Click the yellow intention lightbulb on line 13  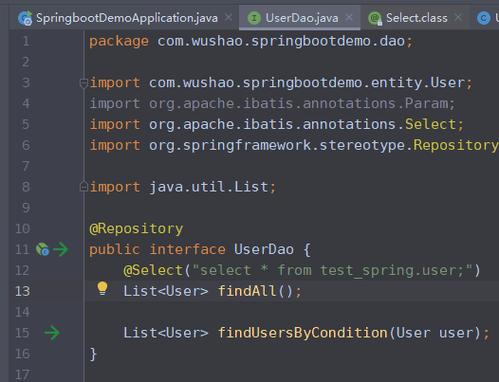click(102, 289)
